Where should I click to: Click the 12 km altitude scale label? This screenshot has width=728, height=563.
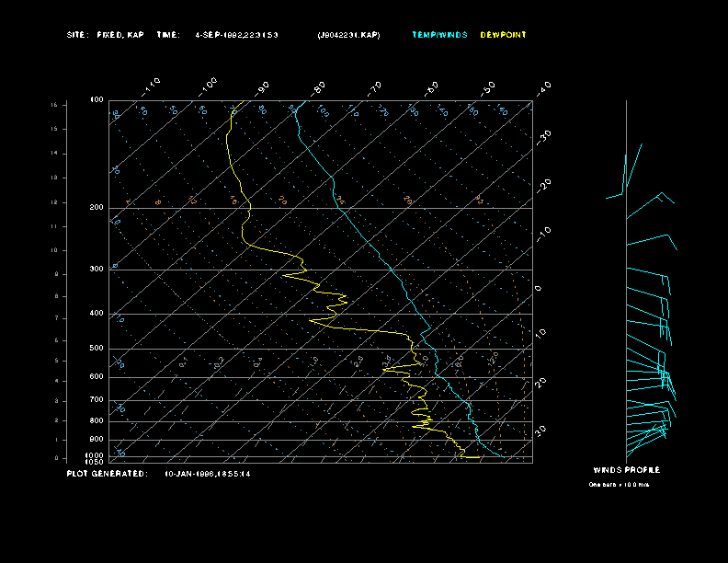[x=54, y=202]
